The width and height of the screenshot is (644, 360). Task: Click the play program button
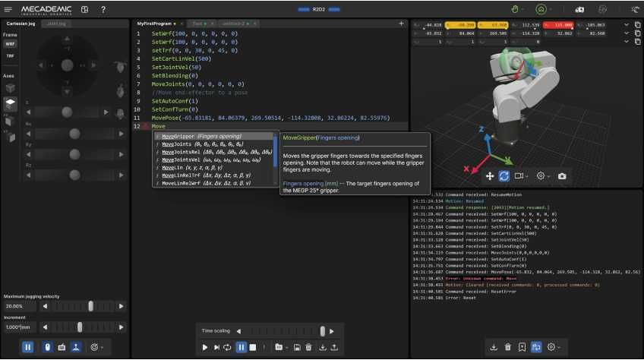click(205, 347)
